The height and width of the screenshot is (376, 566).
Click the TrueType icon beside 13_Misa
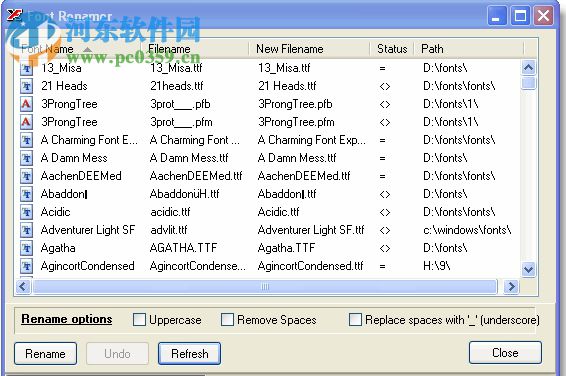click(x=26, y=68)
